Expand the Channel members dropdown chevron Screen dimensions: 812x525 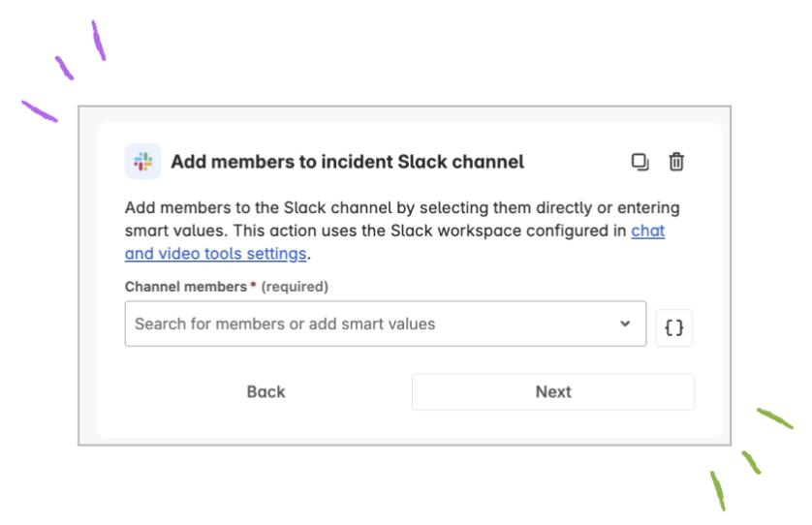coord(625,324)
